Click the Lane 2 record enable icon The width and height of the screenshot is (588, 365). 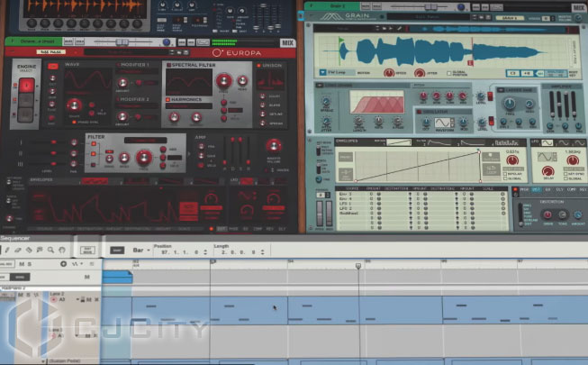coord(54,299)
